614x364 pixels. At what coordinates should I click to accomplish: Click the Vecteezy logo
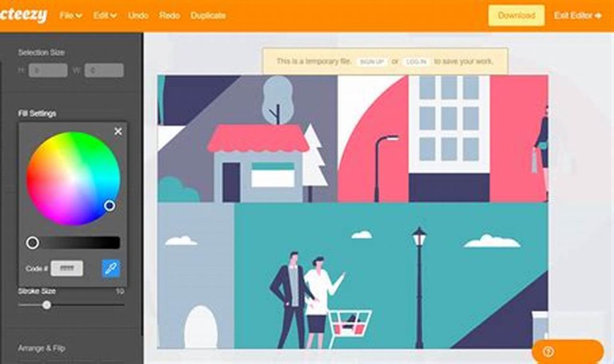coord(24,15)
